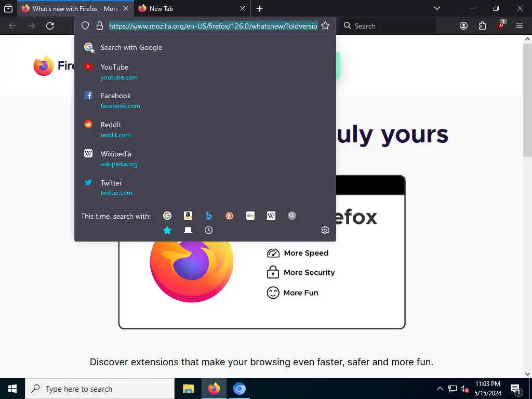Search only in History clock

tap(209, 230)
